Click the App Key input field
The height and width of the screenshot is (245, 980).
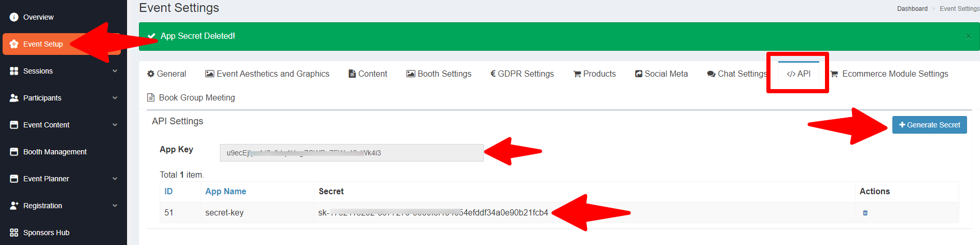coord(352,153)
